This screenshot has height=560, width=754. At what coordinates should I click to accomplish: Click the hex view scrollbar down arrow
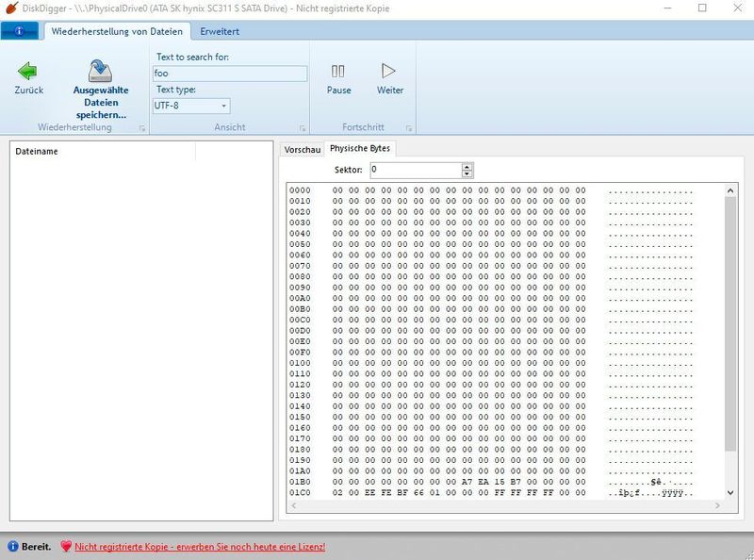tap(730, 492)
